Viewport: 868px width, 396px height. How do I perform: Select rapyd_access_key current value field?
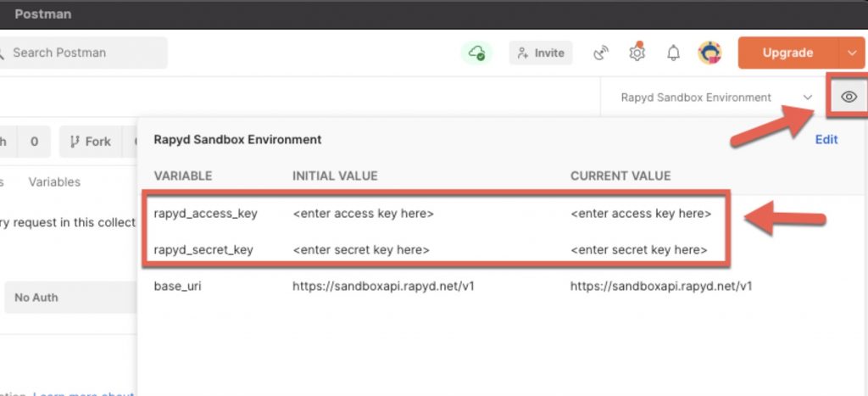641,214
